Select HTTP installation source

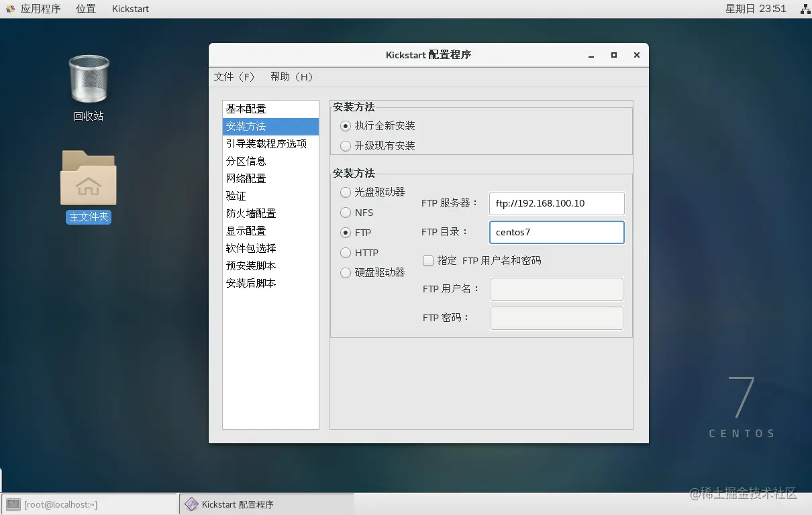tap(346, 253)
